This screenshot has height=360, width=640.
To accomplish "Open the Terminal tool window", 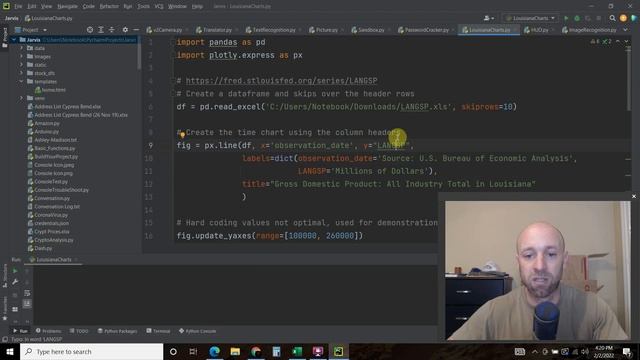I will tap(158, 331).
